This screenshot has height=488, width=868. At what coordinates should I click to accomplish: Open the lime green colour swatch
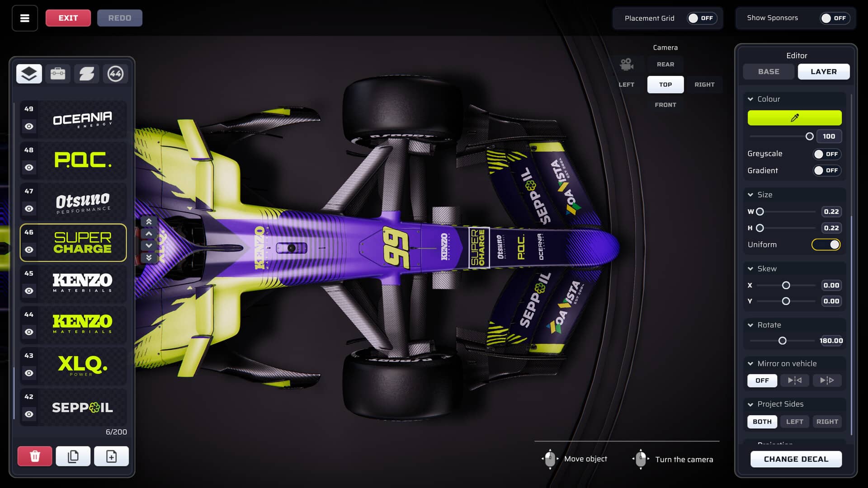coord(794,118)
